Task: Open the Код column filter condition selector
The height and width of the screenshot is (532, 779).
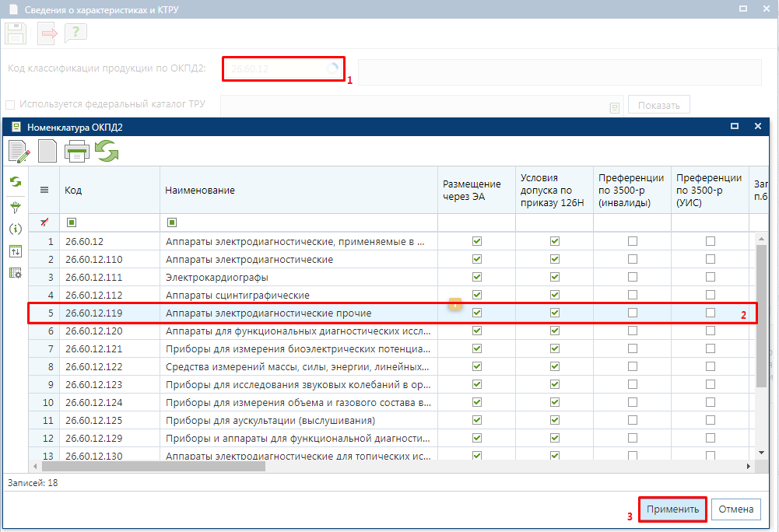Action: pos(72,222)
